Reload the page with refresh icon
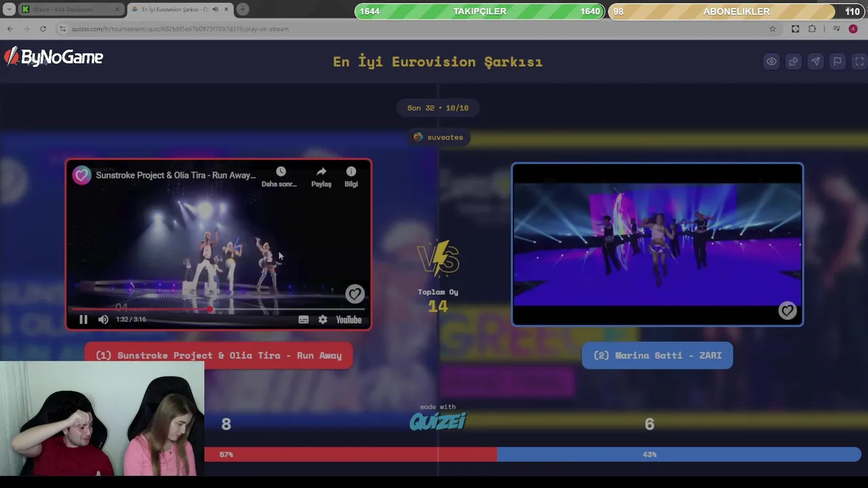 (43, 28)
